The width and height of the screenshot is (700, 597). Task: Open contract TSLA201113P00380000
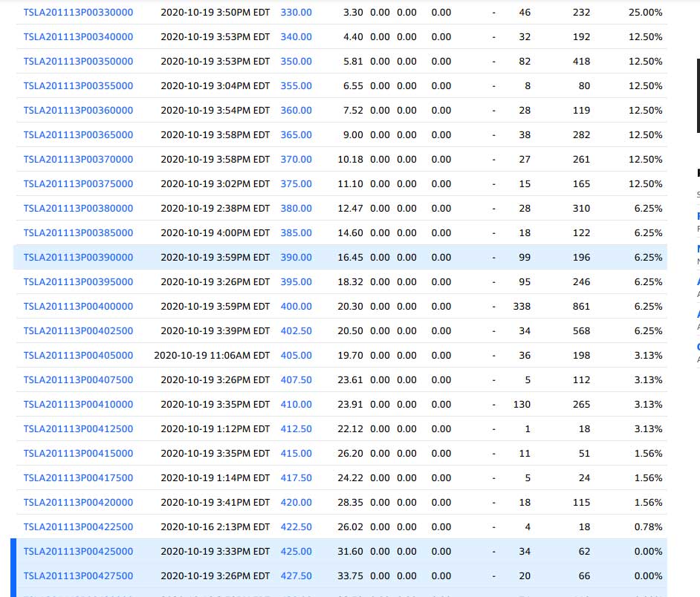click(78, 209)
